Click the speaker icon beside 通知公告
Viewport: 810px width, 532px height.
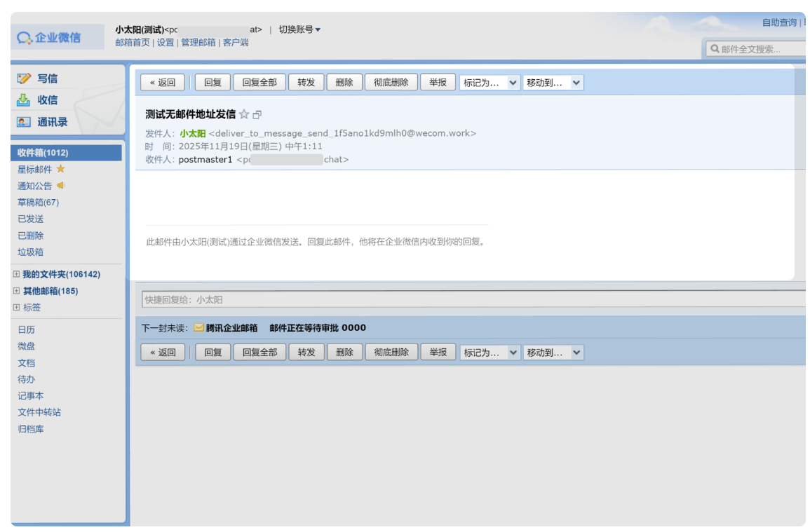coord(59,186)
